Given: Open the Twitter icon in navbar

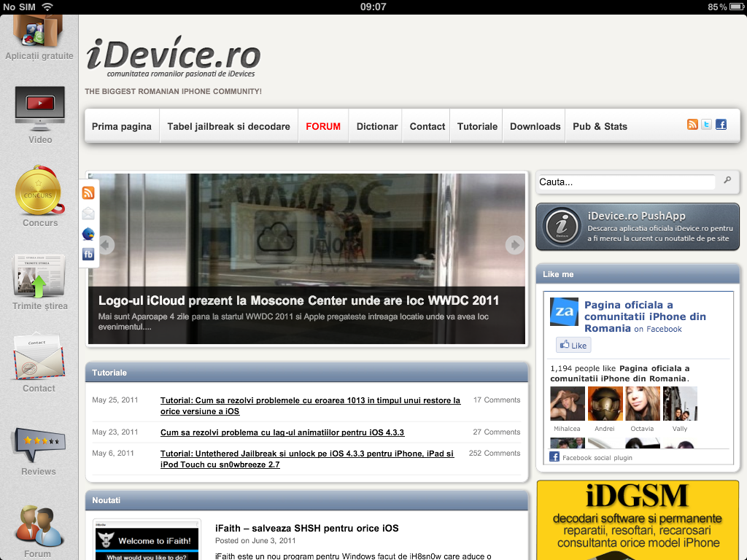Looking at the screenshot, I should [706, 125].
